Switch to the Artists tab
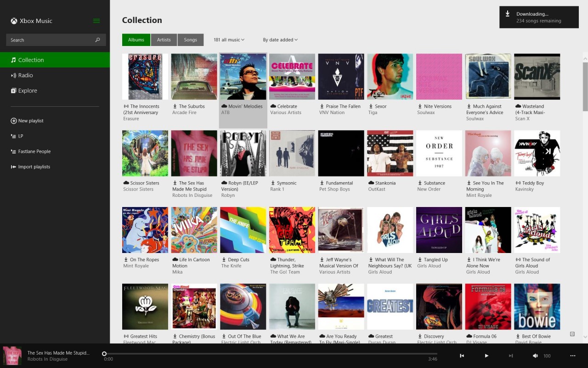This screenshot has width=588, height=368. [x=164, y=40]
